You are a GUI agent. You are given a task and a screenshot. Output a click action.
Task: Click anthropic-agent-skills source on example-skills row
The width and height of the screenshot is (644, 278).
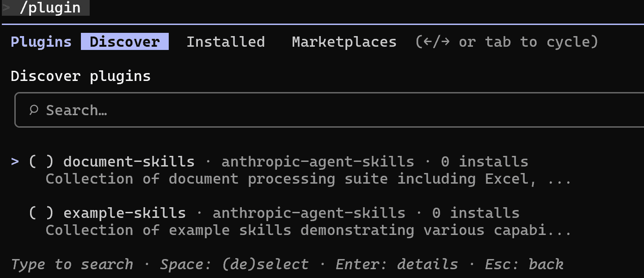(309, 213)
